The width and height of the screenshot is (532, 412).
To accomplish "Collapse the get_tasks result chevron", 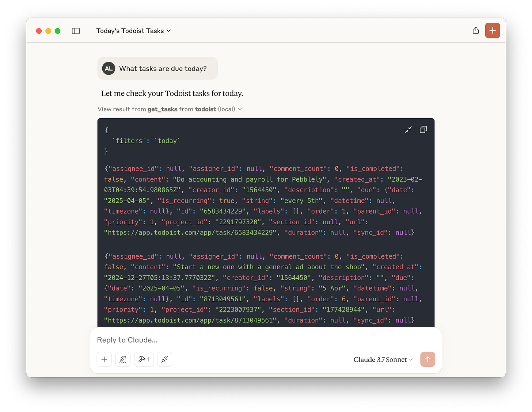I will click(240, 109).
